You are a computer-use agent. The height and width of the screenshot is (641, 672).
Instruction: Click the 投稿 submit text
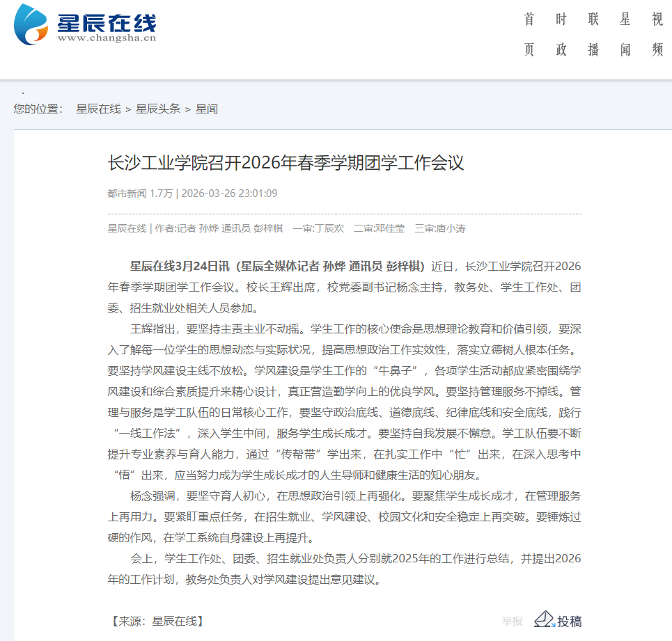[570, 622]
